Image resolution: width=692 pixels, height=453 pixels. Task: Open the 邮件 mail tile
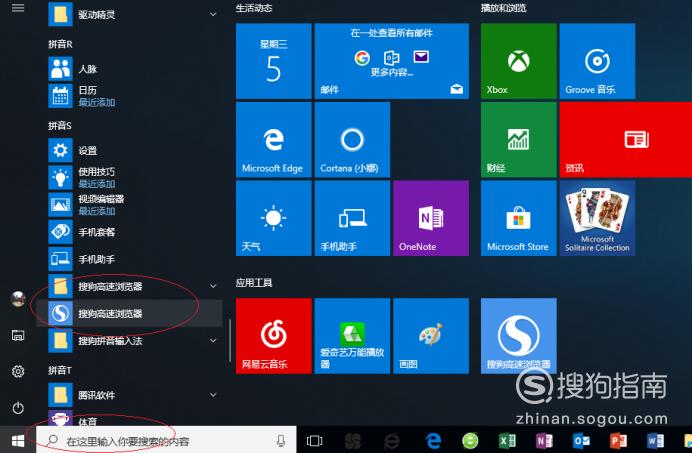click(391, 61)
